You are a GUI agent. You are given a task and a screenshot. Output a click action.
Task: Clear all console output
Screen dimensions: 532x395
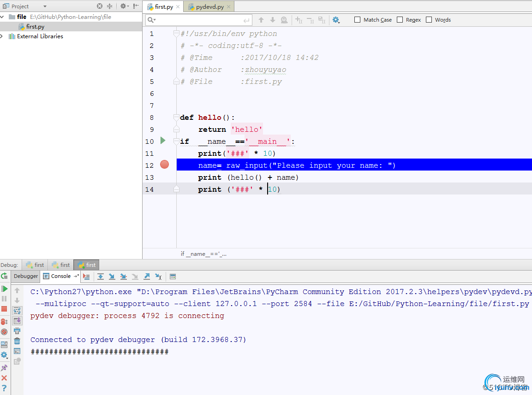17,341
